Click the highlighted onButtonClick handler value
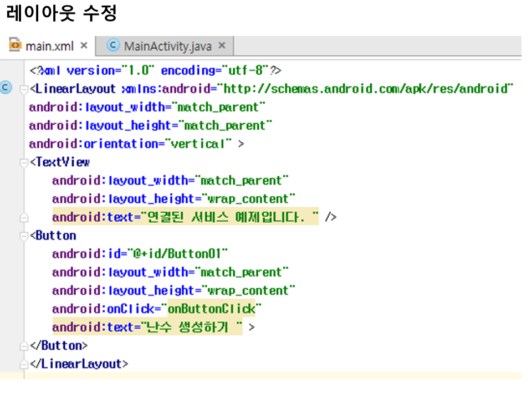 (x=213, y=309)
